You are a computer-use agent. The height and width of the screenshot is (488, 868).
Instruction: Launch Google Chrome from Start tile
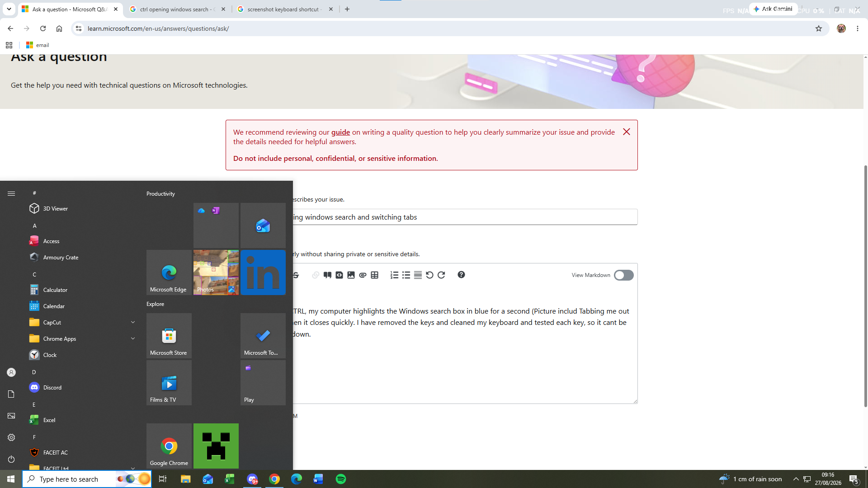pyautogui.click(x=169, y=446)
